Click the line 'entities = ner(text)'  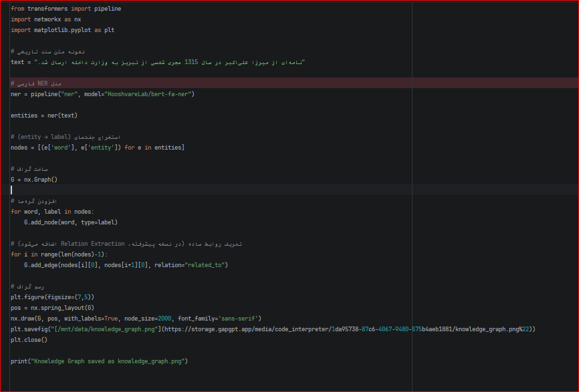pos(44,116)
